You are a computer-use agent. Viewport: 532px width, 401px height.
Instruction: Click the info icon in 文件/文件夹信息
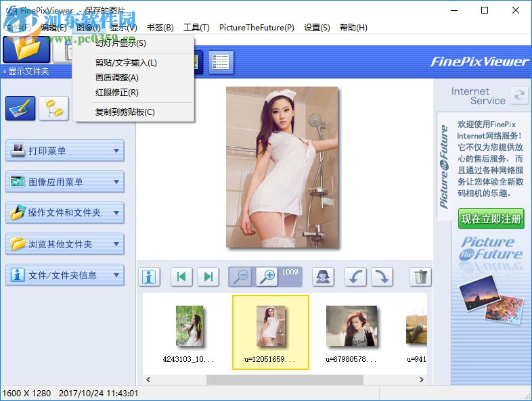point(18,275)
